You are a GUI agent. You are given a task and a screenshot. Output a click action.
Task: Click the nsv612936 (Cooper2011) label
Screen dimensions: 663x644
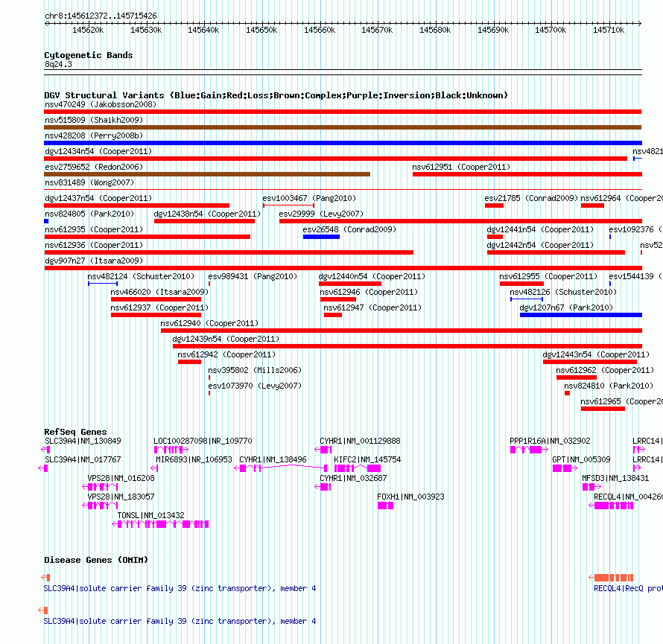click(94, 245)
